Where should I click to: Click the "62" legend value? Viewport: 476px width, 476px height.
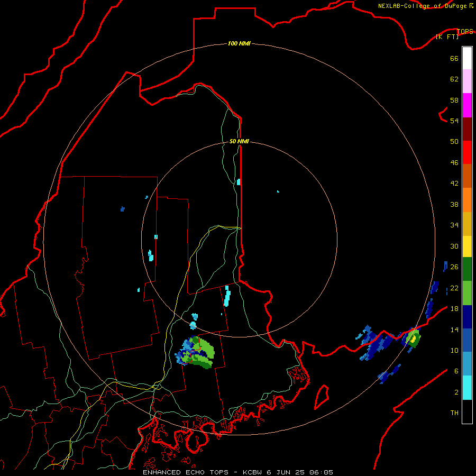pos(454,79)
